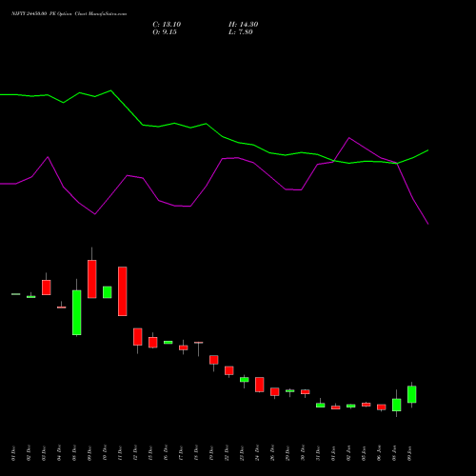
Task: Click the tall green candle for 08 Dec
Action: point(77,312)
